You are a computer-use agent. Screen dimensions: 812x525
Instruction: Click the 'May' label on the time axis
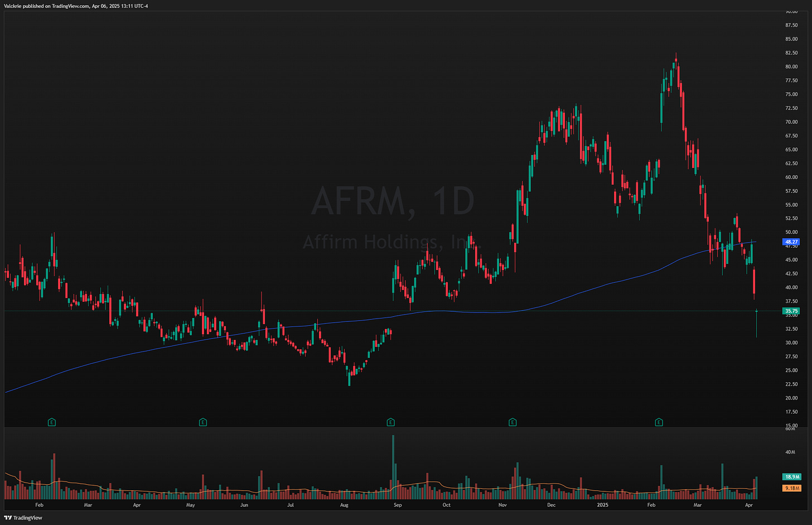[191, 505]
